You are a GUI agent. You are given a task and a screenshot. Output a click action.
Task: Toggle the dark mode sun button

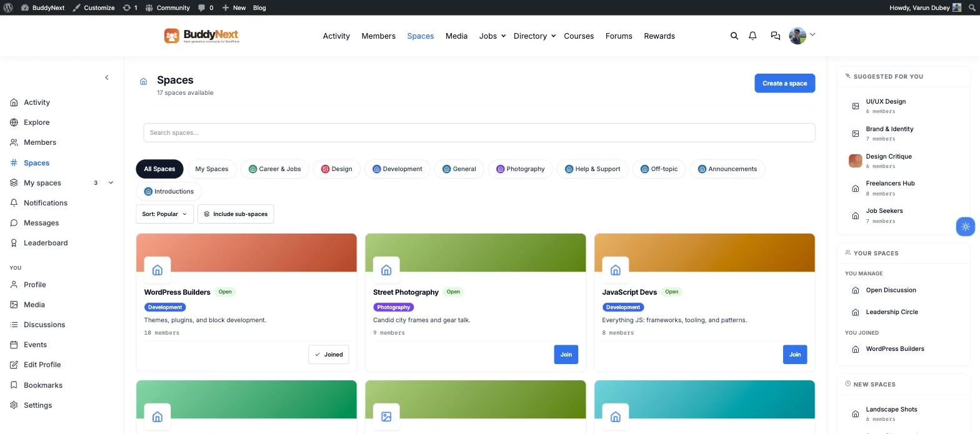pyautogui.click(x=966, y=227)
